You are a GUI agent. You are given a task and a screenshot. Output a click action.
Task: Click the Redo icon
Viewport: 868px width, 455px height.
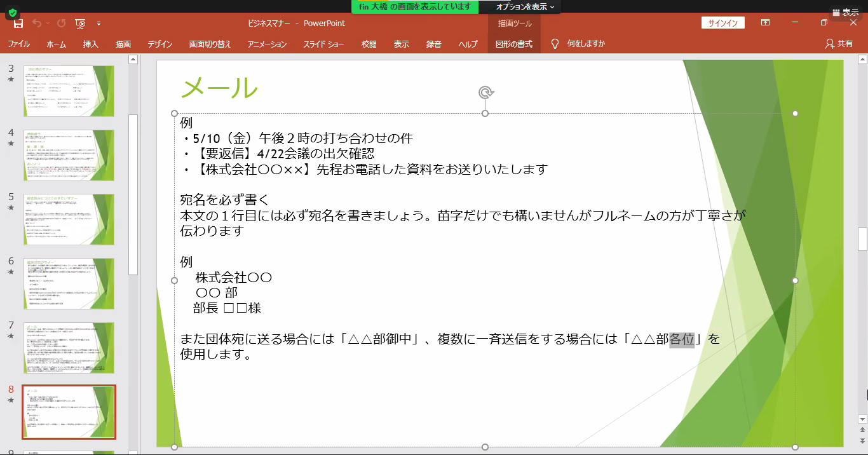tap(61, 24)
